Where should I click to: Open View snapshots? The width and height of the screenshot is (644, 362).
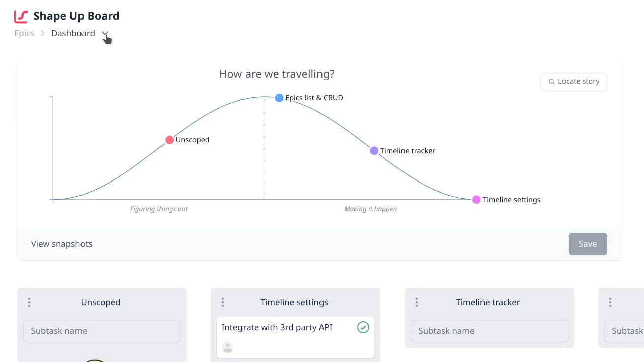point(62,244)
